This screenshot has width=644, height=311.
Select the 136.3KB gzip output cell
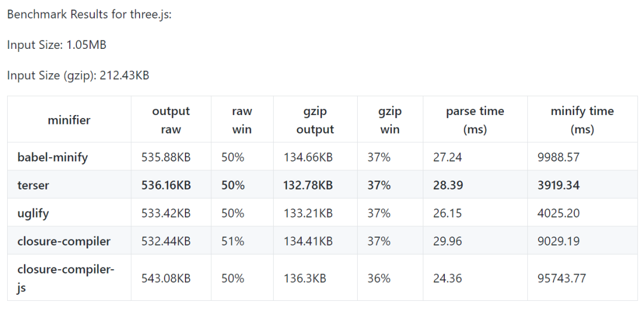point(305,278)
